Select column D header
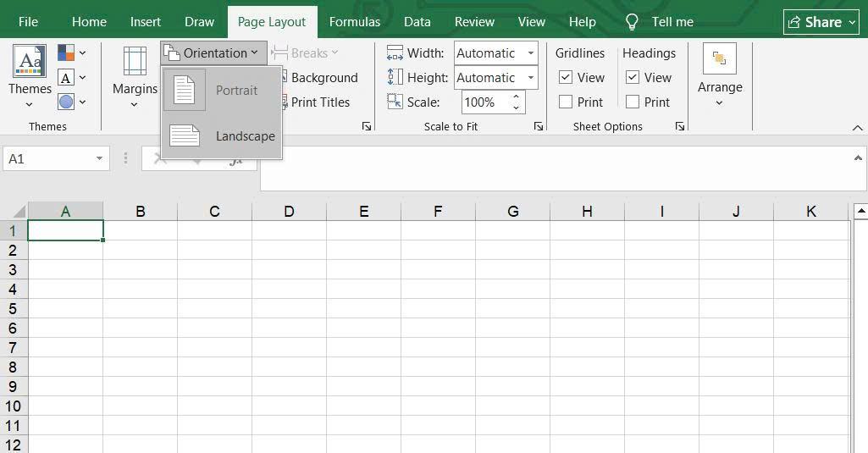The width and height of the screenshot is (868, 453). click(289, 212)
